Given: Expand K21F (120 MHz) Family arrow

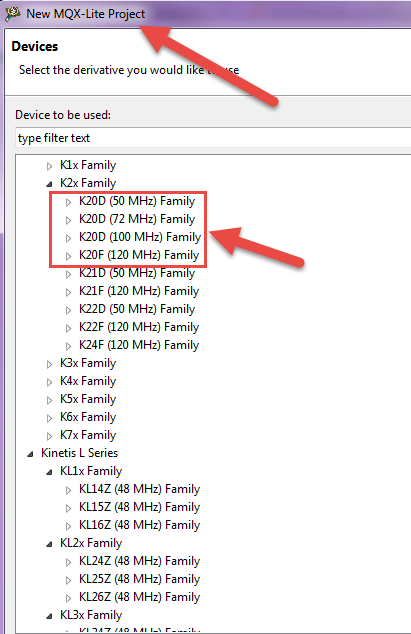Looking at the screenshot, I should click(68, 292).
